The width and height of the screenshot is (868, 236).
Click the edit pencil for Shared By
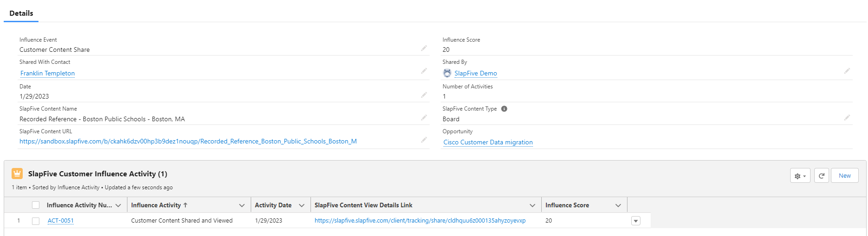(847, 71)
